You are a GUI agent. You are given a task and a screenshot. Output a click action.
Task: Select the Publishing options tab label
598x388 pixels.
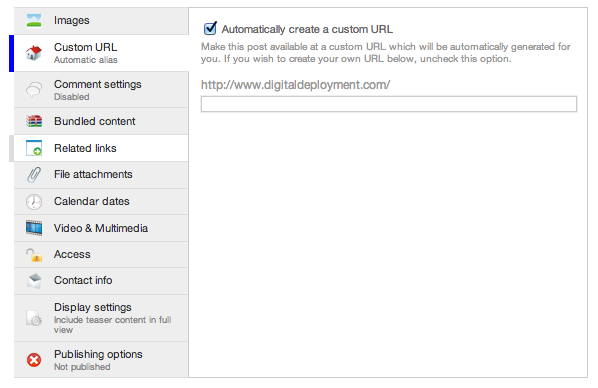coord(98,354)
